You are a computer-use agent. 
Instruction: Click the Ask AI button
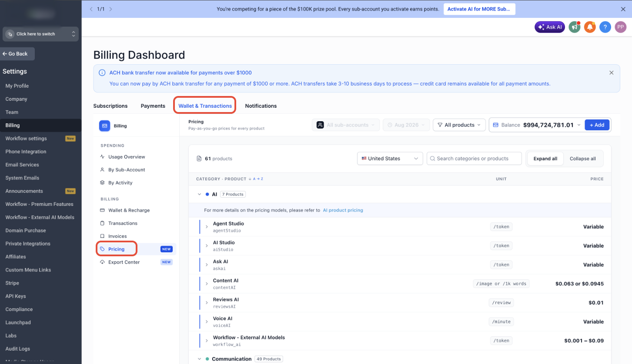(x=550, y=27)
